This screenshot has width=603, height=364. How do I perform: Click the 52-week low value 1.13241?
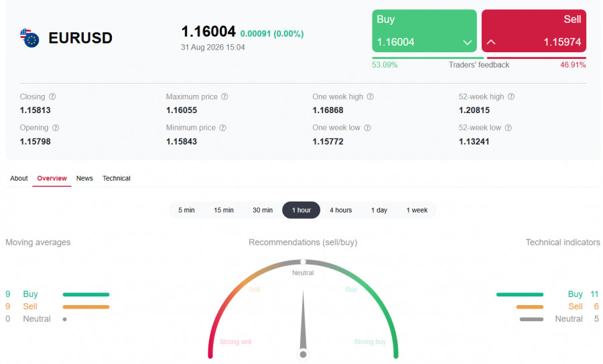[474, 142]
